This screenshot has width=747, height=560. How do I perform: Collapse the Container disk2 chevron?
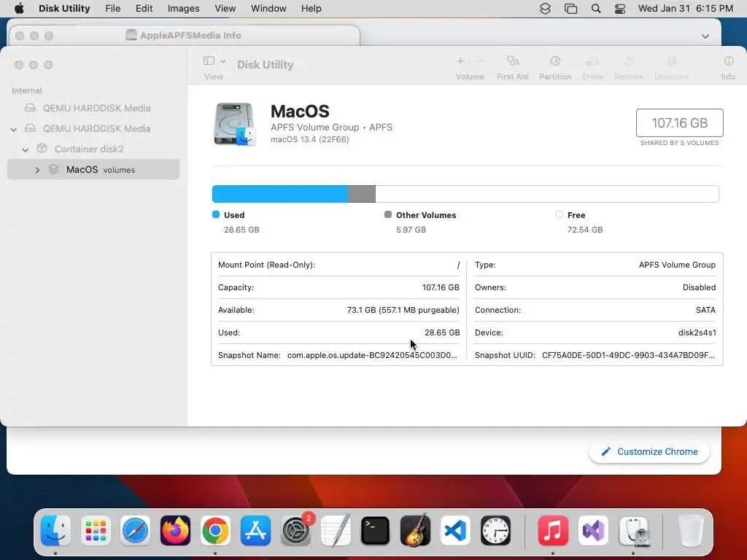point(26,149)
